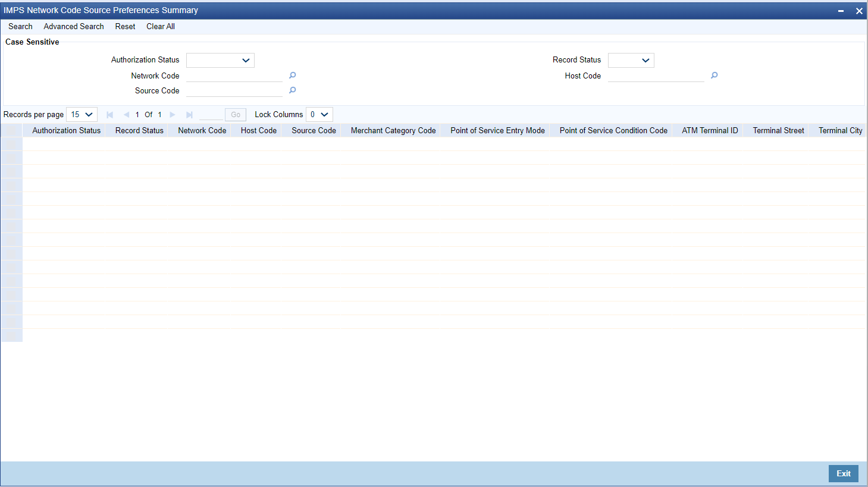The image size is (868, 487).
Task: Go to last page of records
Action: coord(189,115)
